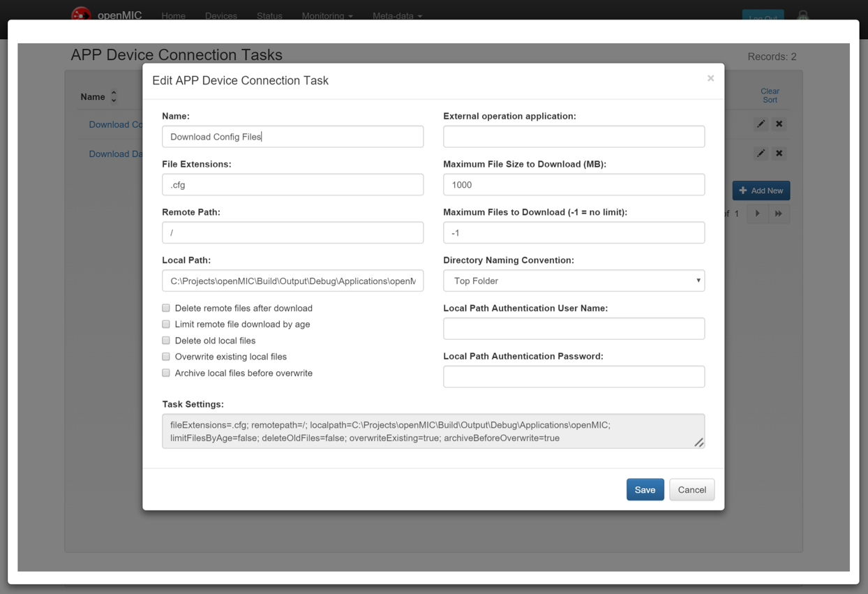Open the Status page
This screenshot has width=868, height=594.
pyautogui.click(x=269, y=15)
